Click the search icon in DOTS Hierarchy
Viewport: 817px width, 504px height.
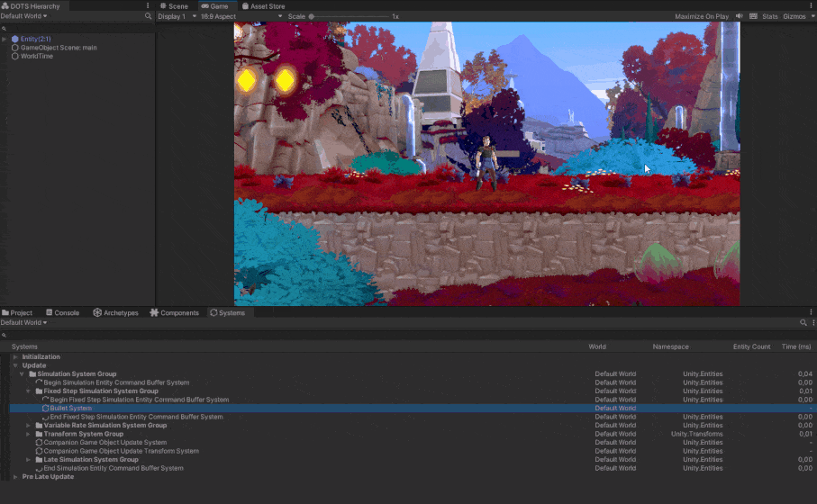[x=149, y=16]
